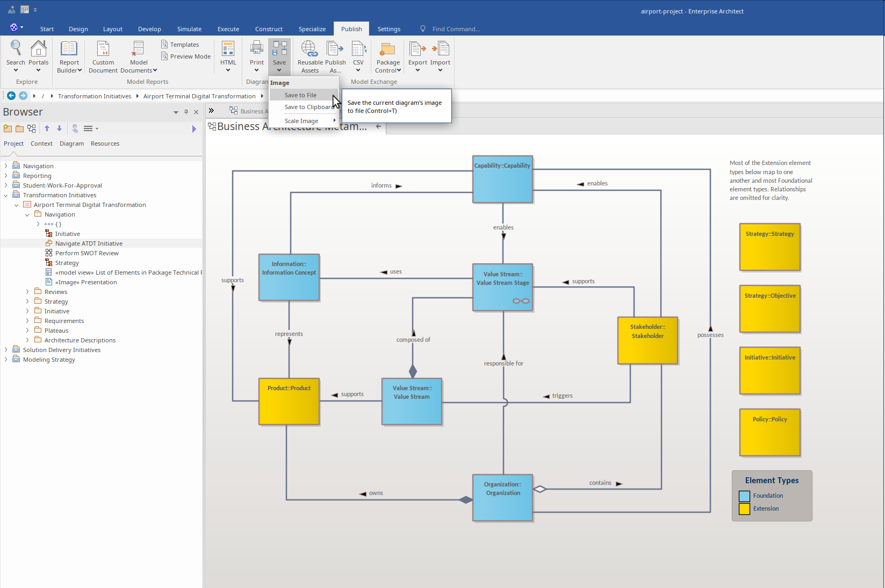
Task: Select the Capability::Capability element
Action: (x=502, y=179)
